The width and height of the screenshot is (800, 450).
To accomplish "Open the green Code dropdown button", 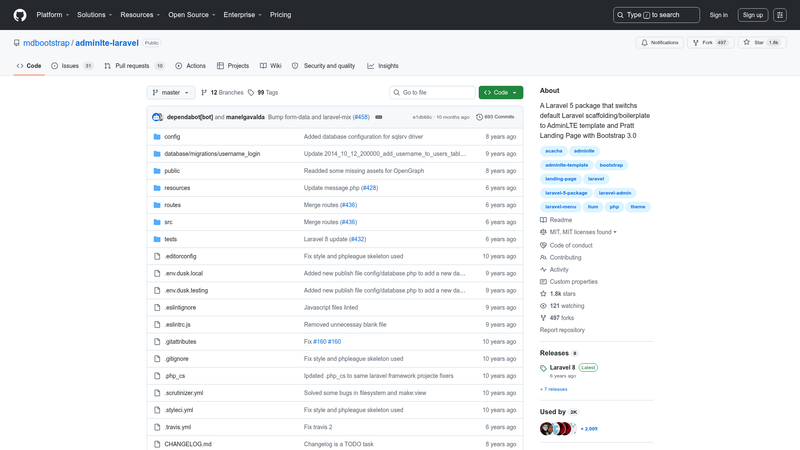I will coord(501,92).
